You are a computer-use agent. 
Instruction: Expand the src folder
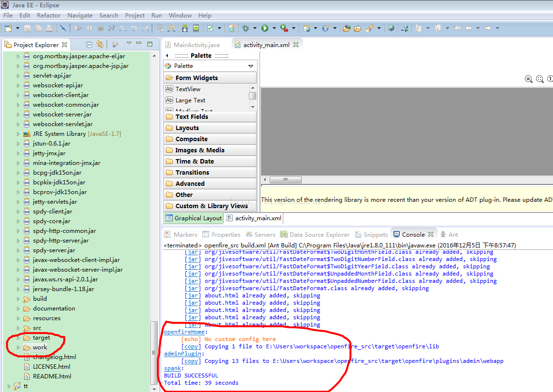(x=18, y=328)
